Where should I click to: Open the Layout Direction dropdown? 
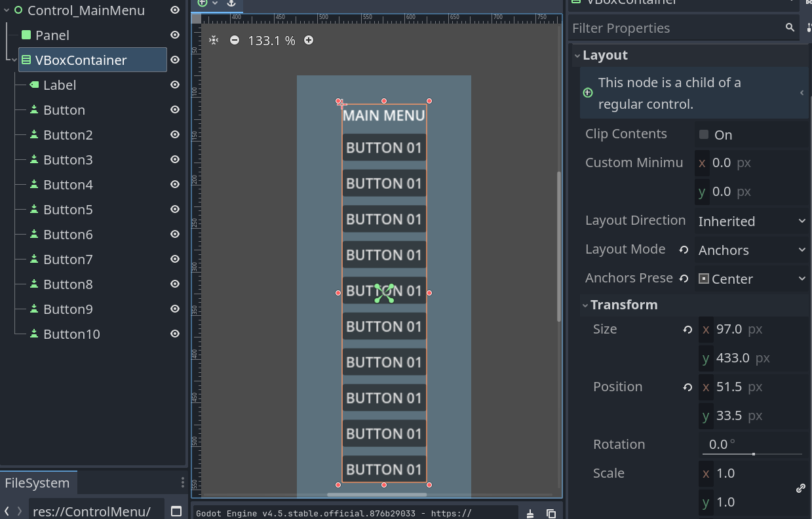click(x=751, y=221)
